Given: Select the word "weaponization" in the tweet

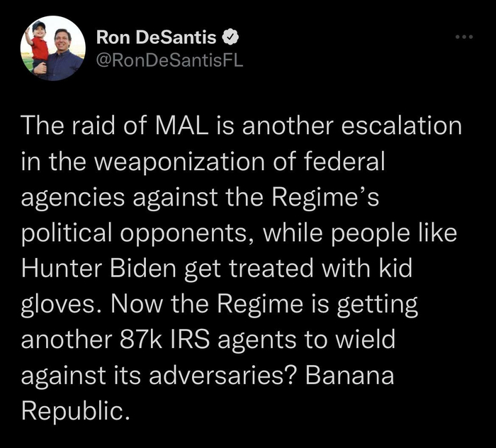Looking at the screenshot, I should pos(152,163).
